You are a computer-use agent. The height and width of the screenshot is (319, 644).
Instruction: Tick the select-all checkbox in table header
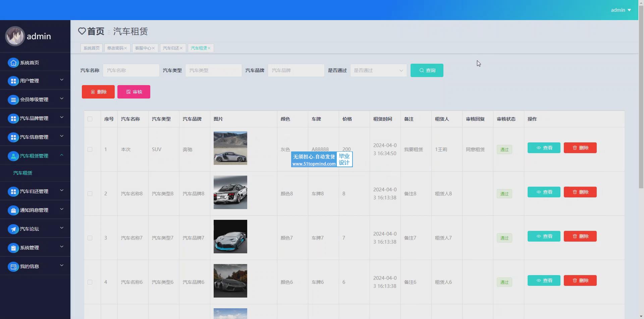[90, 119]
